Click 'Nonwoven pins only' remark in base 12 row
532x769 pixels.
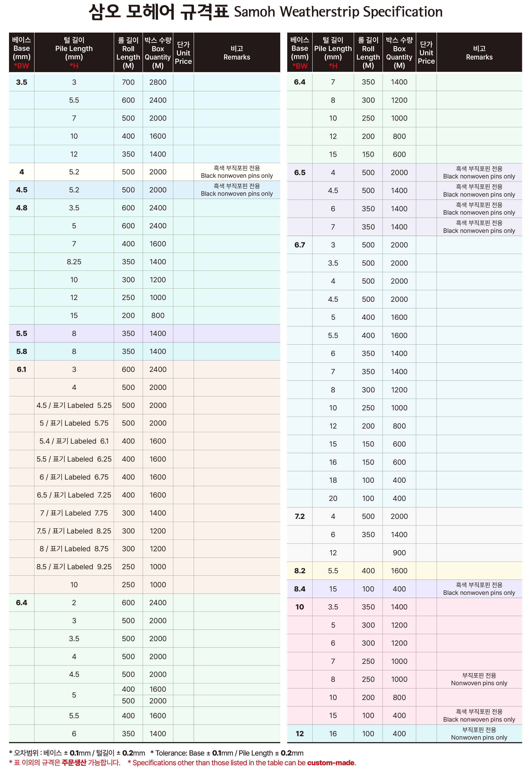click(479, 737)
